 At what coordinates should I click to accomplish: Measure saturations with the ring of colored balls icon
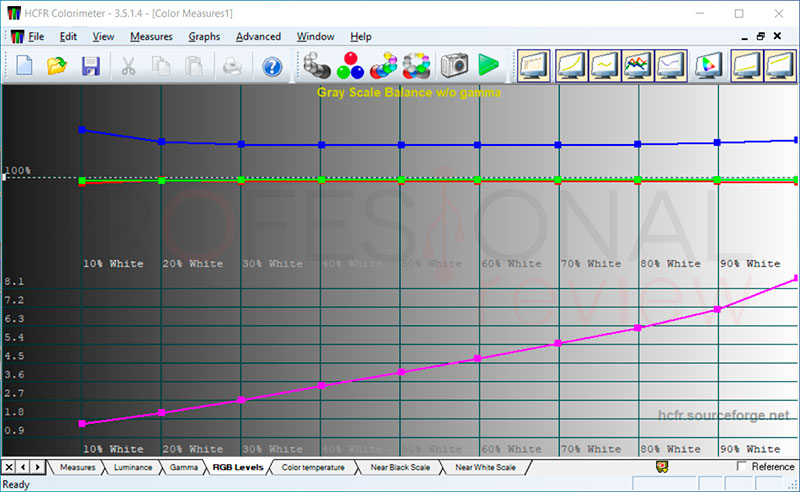(x=417, y=65)
